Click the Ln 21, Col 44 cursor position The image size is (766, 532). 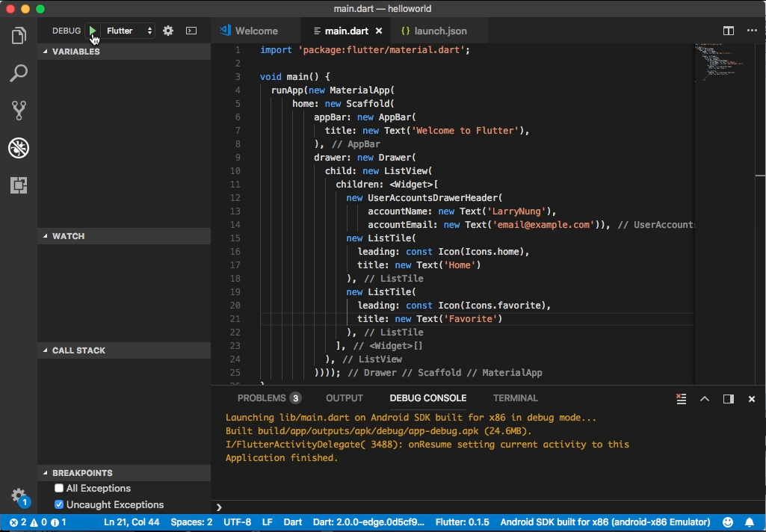click(132, 522)
